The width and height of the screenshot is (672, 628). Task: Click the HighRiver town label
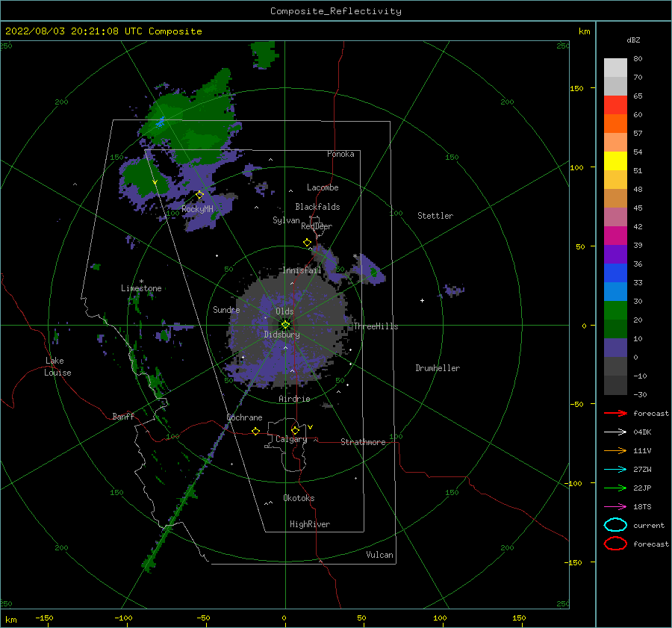310,524
